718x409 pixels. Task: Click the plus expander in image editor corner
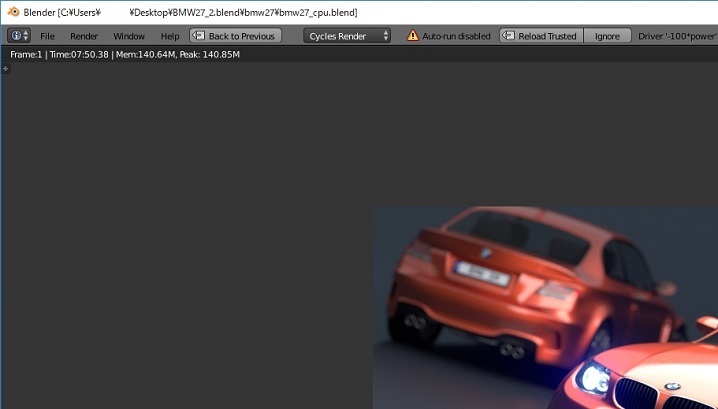[x=5, y=69]
